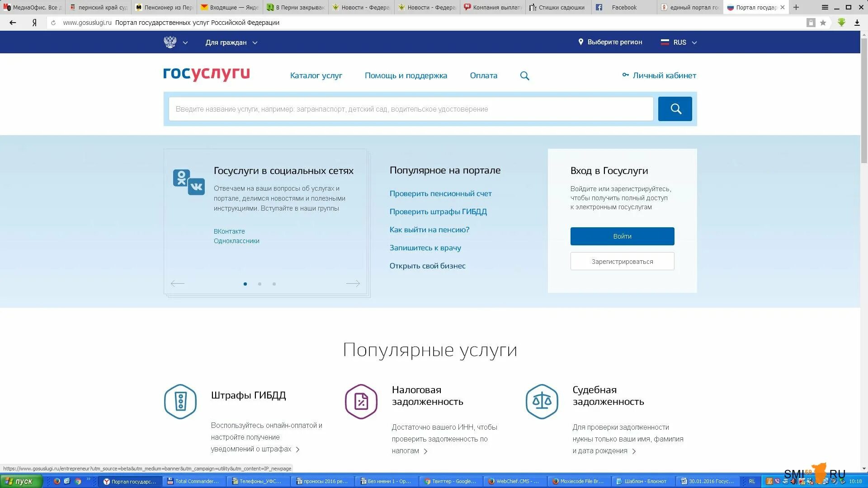Click the Зарегистрироваться register button
This screenshot has height=488, width=868.
[622, 261]
